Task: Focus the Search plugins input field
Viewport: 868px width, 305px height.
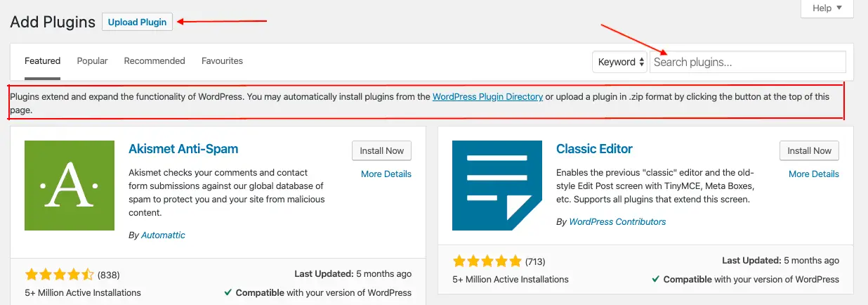Action: coord(748,62)
